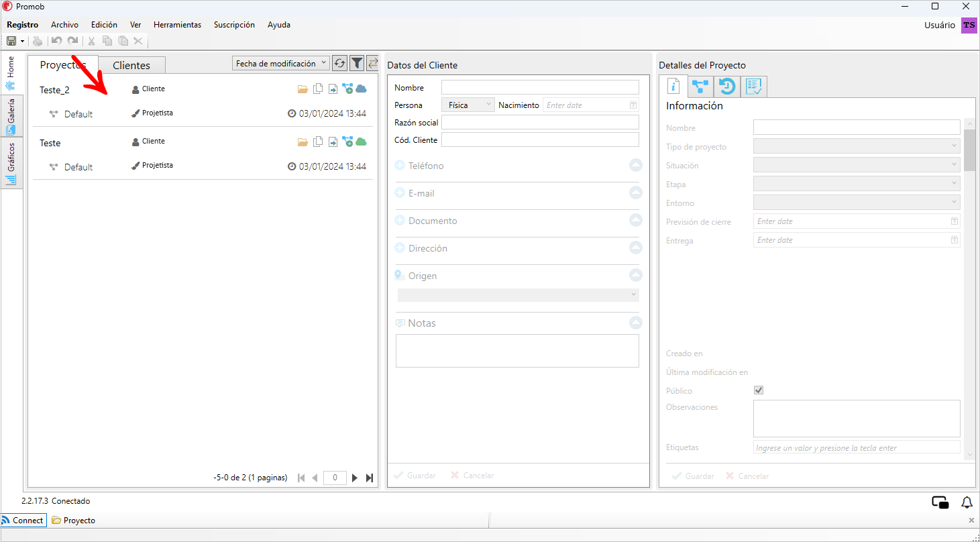980x542 pixels.
Task: Open the history clock tab
Action: coord(727,87)
